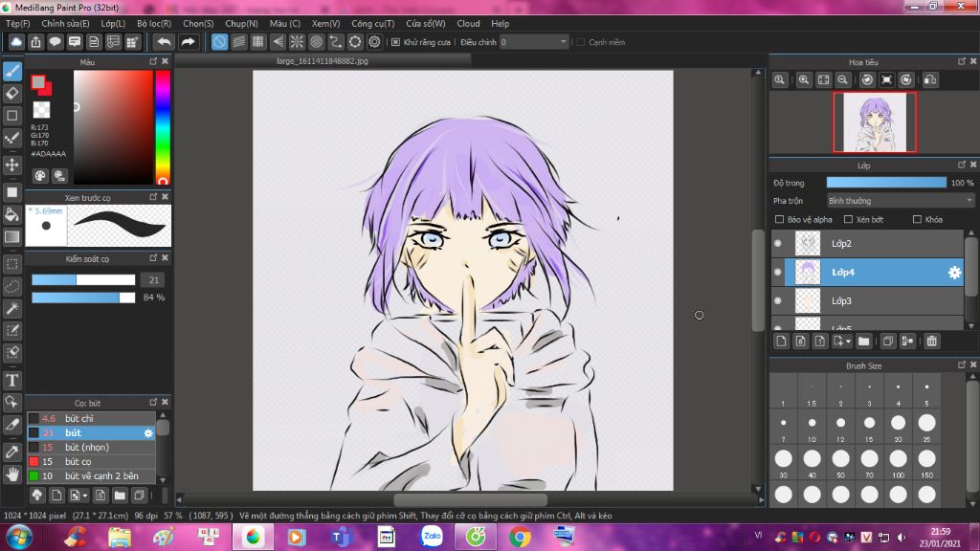Open the Help menu
Image resolution: width=980 pixels, height=551 pixels.
pyautogui.click(x=500, y=24)
